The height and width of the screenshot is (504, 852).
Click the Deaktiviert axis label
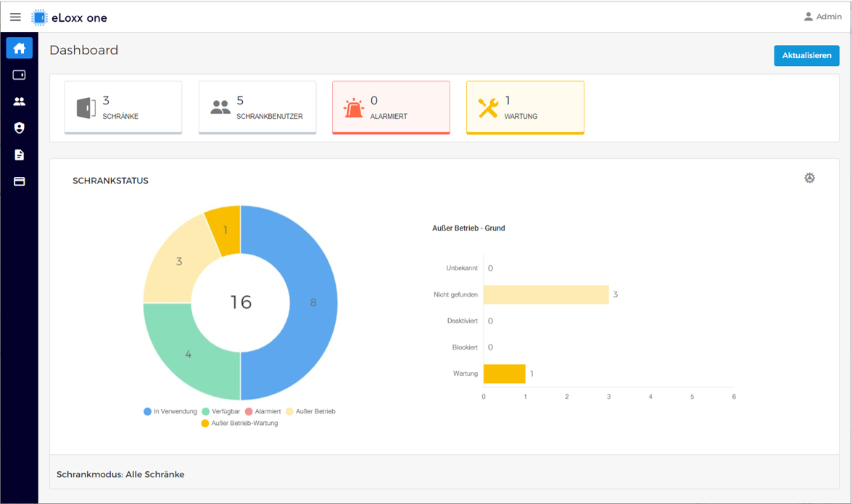click(x=463, y=321)
